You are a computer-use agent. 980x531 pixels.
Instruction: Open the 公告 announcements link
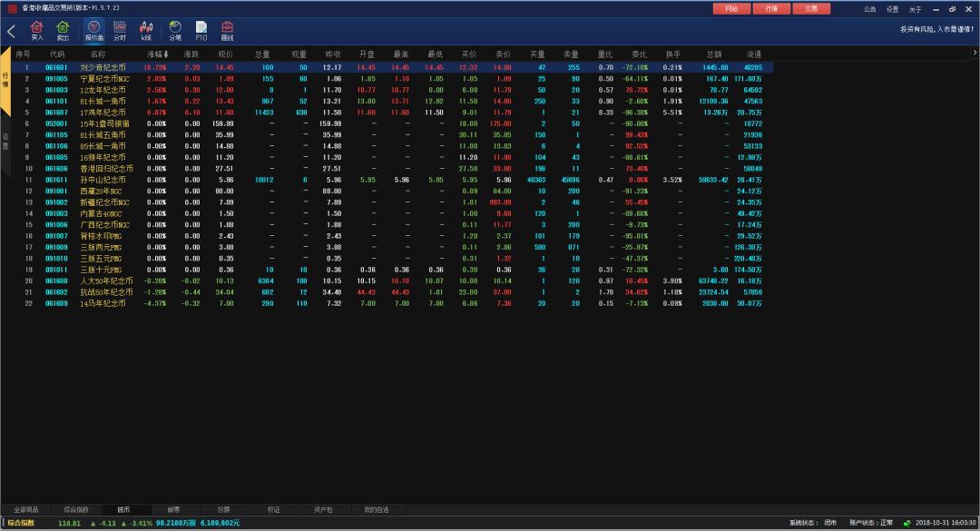click(x=870, y=9)
